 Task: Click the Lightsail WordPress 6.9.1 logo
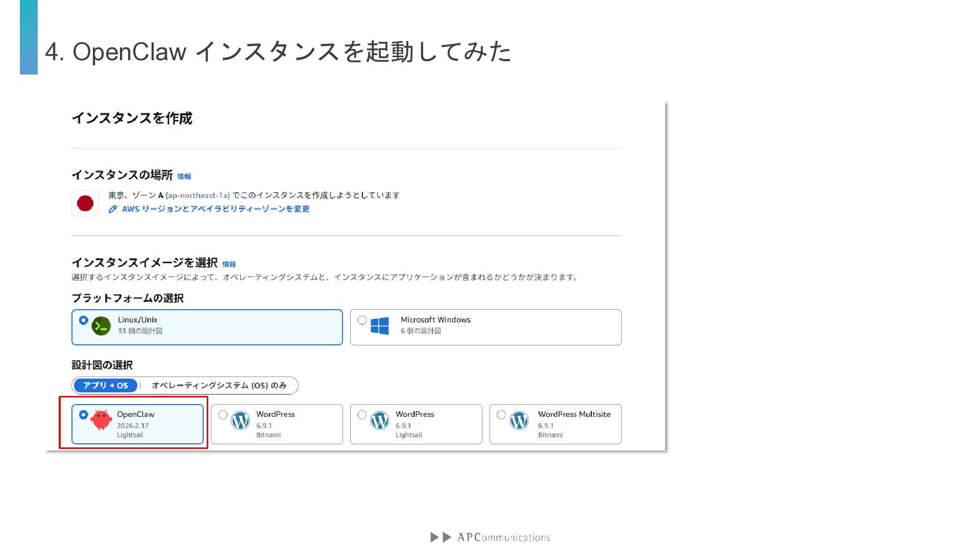point(380,420)
